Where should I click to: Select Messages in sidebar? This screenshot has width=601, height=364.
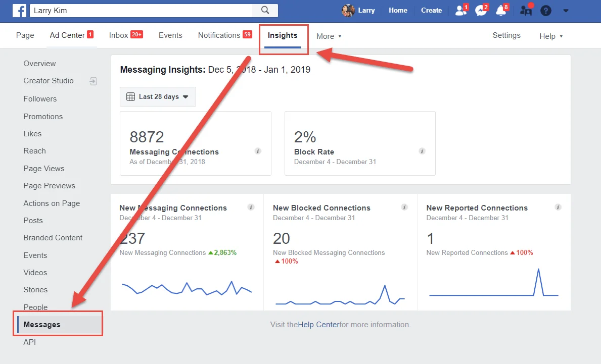click(x=60, y=325)
